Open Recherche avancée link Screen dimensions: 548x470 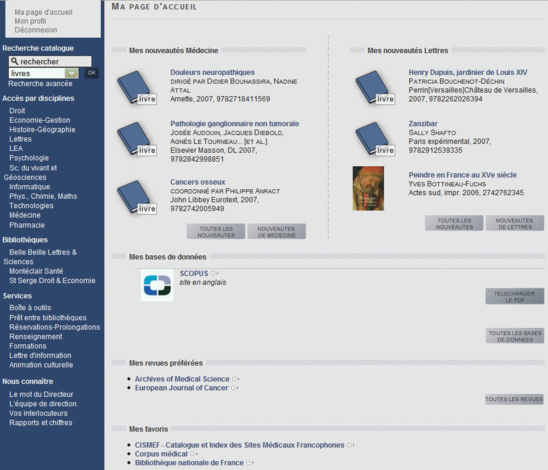[x=40, y=84]
